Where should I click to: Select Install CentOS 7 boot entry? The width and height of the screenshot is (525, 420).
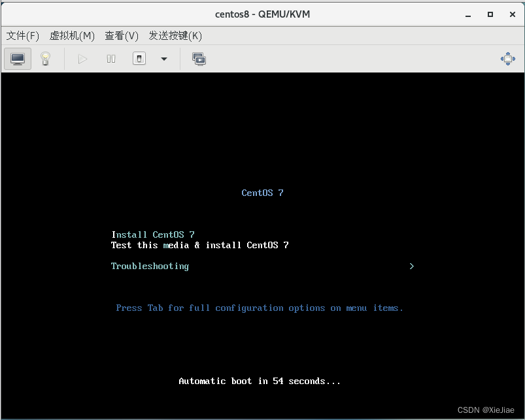pyautogui.click(x=153, y=234)
